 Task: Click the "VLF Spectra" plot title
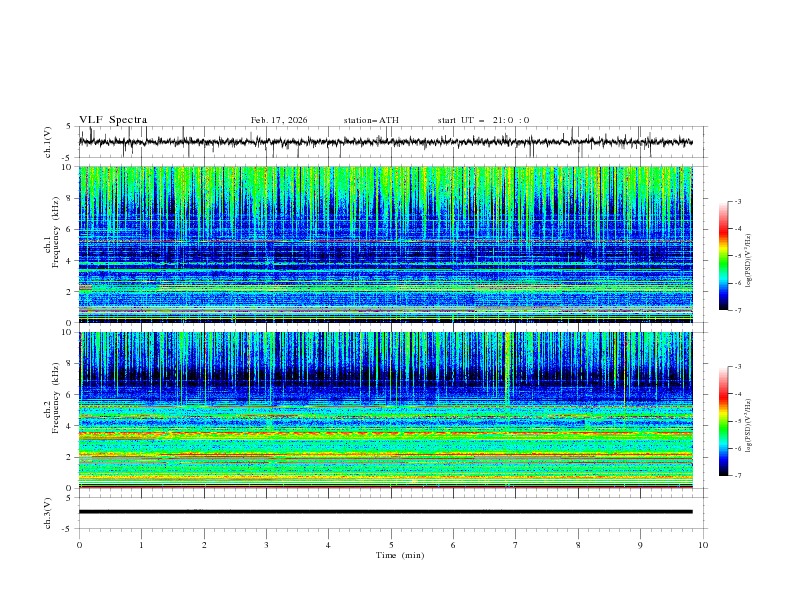pos(113,120)
